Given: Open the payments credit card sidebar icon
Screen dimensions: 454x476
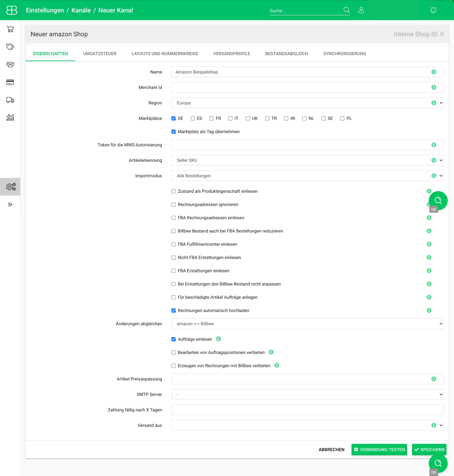Looking at the screenshot, I should pyautogui.click(x=10, y=82).
